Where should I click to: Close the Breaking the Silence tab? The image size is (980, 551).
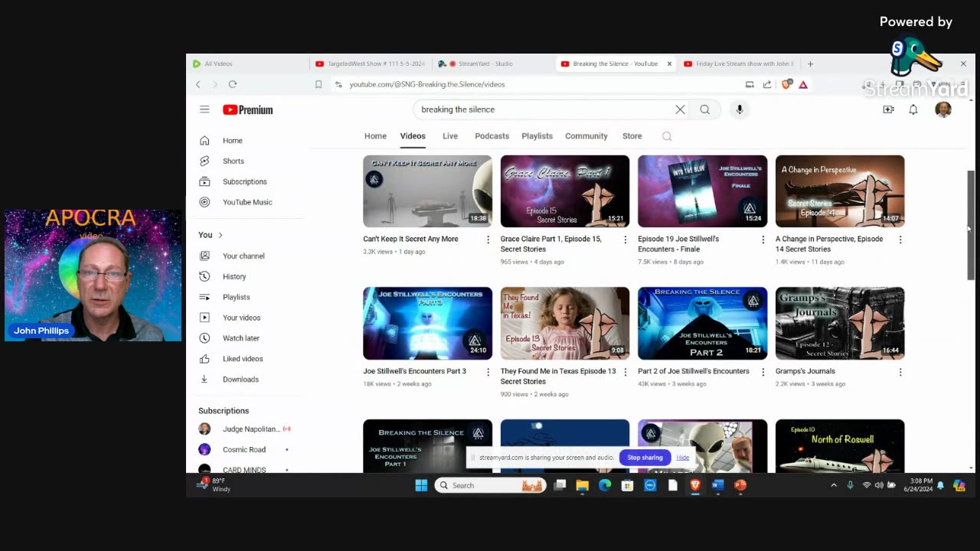click(669, 64)
